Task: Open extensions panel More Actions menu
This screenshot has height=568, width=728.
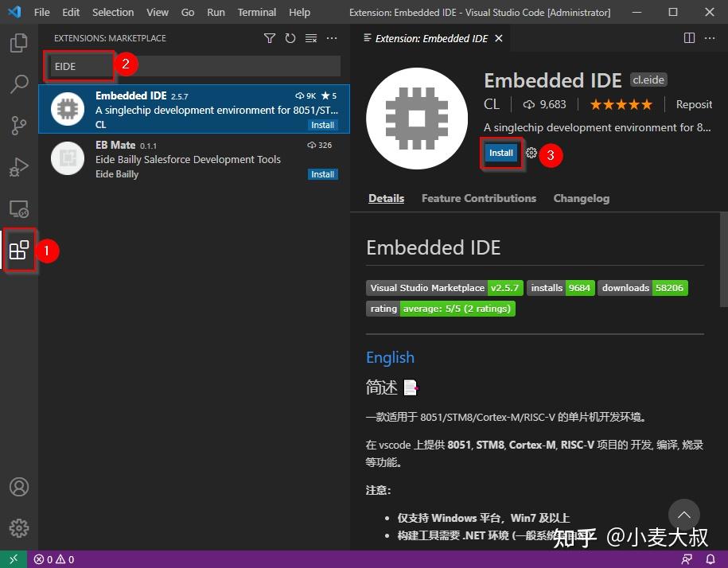Action: pyautogui.click(x=332, y=37)
